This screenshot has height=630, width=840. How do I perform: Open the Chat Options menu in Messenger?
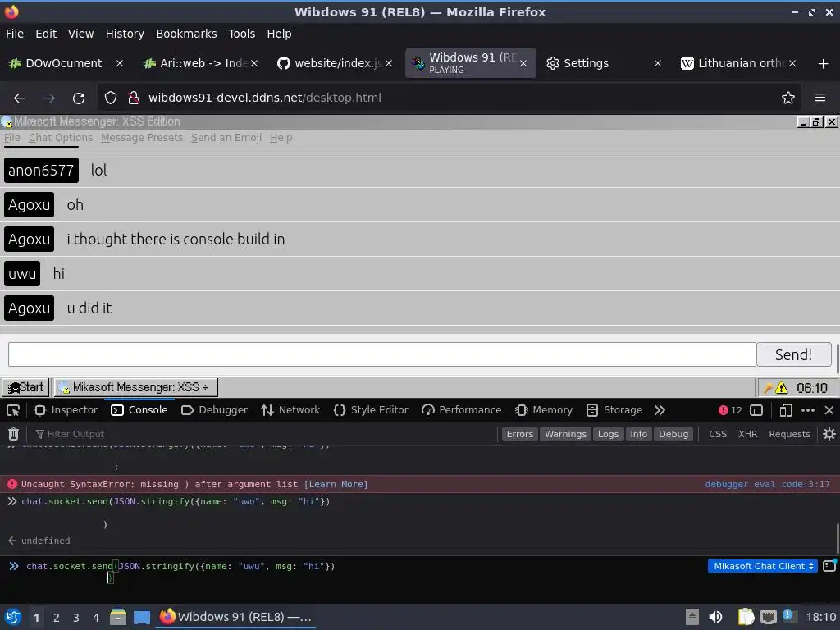click(x=61, y=138)
